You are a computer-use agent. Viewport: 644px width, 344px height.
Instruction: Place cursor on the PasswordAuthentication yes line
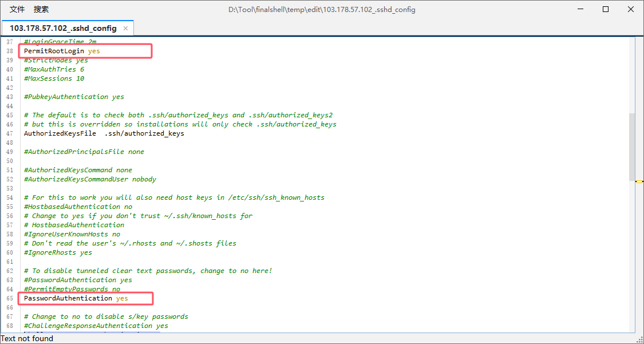tap(76, 298)
